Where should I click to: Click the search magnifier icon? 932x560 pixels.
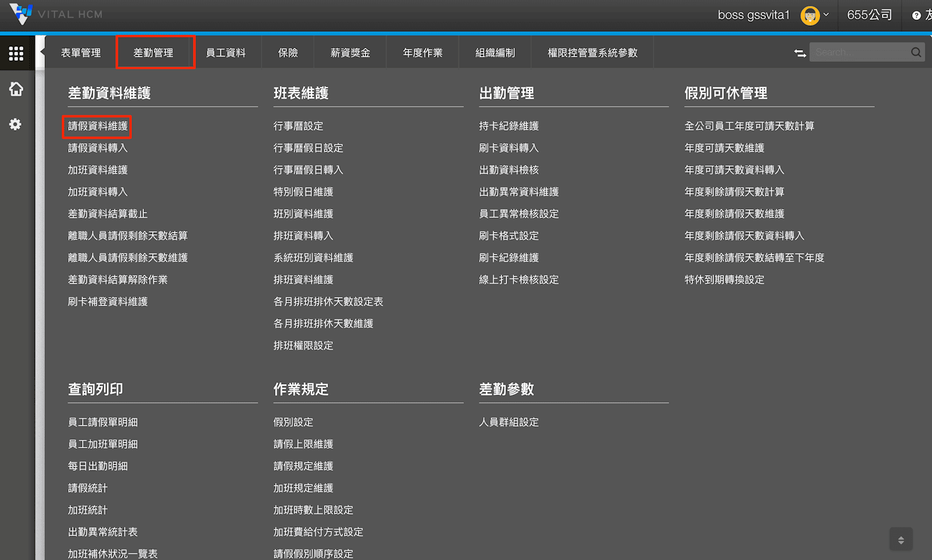(x=916, y=52)
